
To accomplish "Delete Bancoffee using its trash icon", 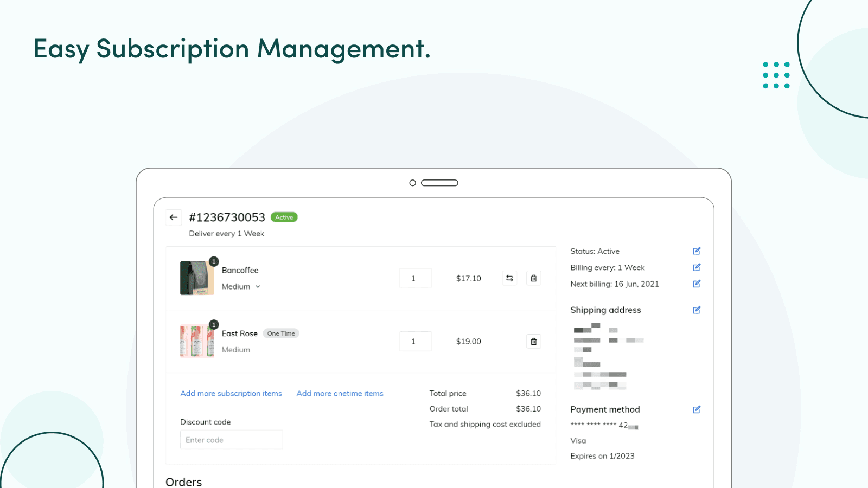I will (533, 278).
